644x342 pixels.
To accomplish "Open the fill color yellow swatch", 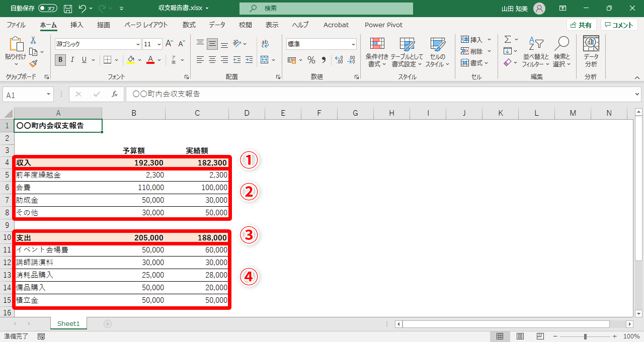I will 131,60.
